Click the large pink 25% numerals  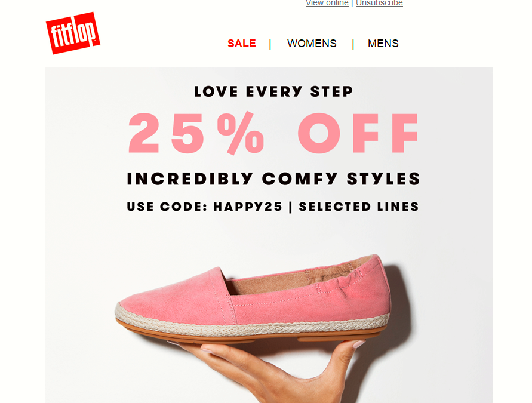click(196, 133)
